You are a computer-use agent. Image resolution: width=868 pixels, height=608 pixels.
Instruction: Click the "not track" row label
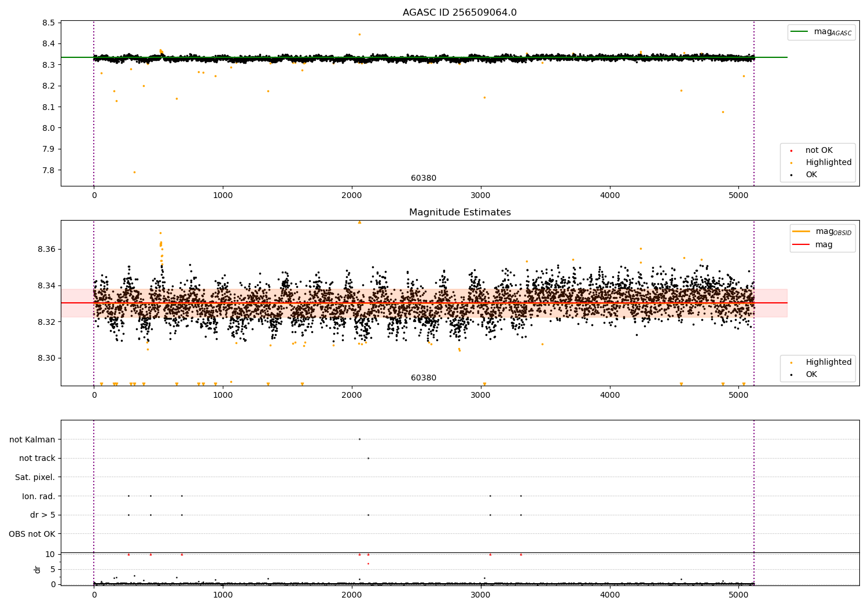[37, 459]
